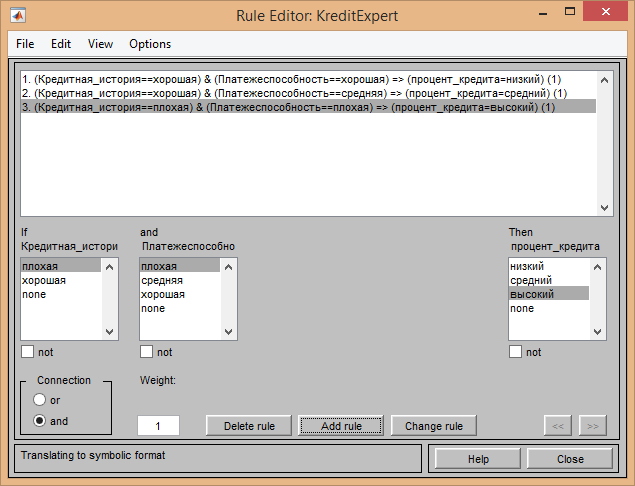635x486 pixels.
Task: Click down arrow in процент_кредита list scrollbar
Action: [597, 332]
